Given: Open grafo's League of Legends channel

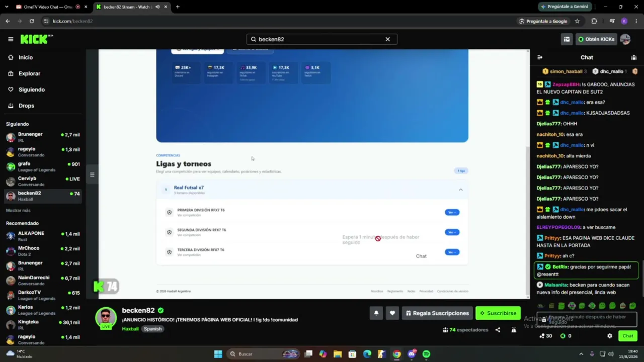Looking at the screenshot, I should click(43, 166).
